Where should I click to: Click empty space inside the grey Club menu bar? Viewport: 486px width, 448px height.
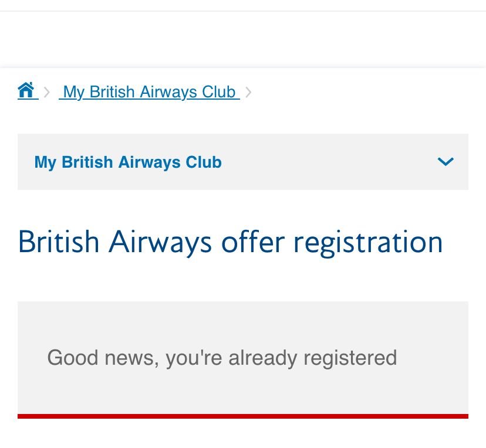point(329,162)
